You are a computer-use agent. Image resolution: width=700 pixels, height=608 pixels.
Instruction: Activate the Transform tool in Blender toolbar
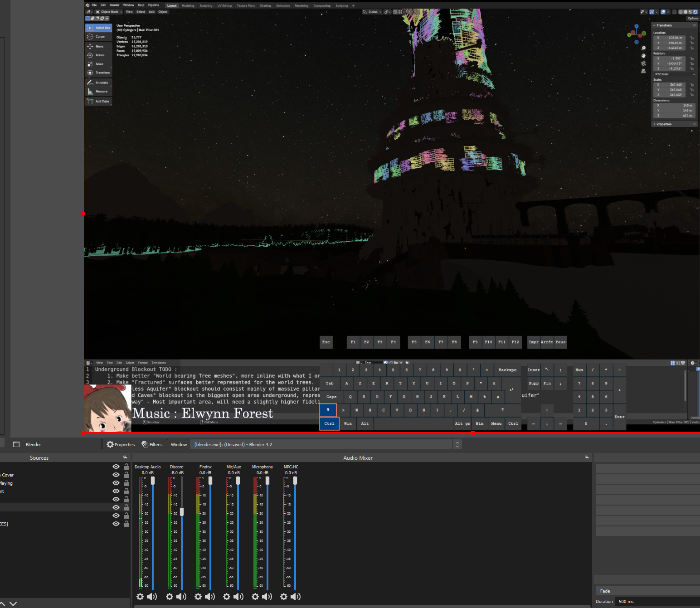pyautogui.click(x=98, y=73)
